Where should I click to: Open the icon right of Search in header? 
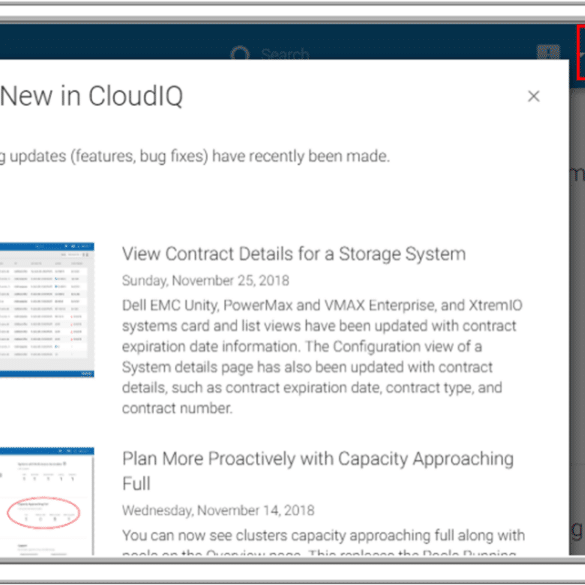pyautogui.click(x=548, y=52)
